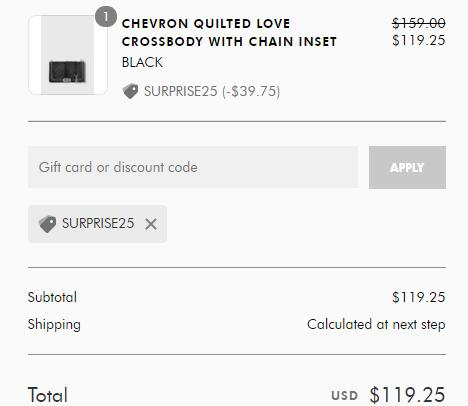
Task: Click the SURPRISE25 applied code chip label
Action: click(x=98, y=223)
